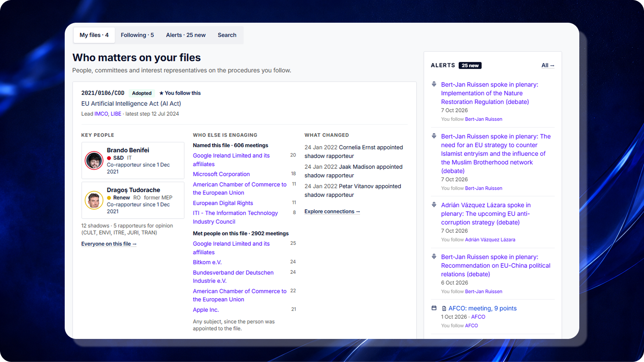Open Google Ireland link under Met people

click(231, 248)
